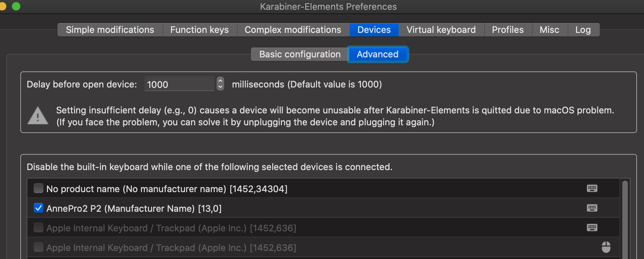Click the mouse icon for Apple Internal Trackpad
Screen dimensions: 644x259
(606, 247)
